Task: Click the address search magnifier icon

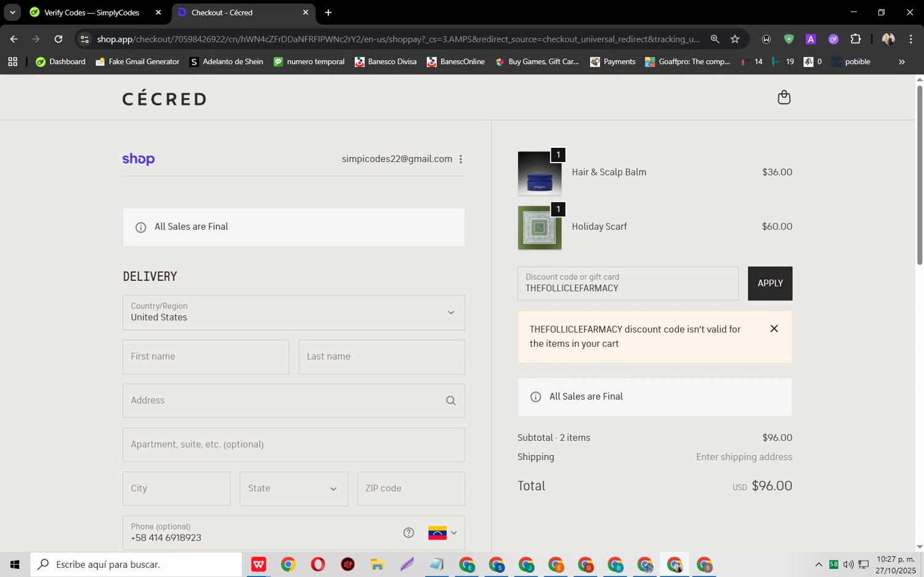Action: [451, 401]
